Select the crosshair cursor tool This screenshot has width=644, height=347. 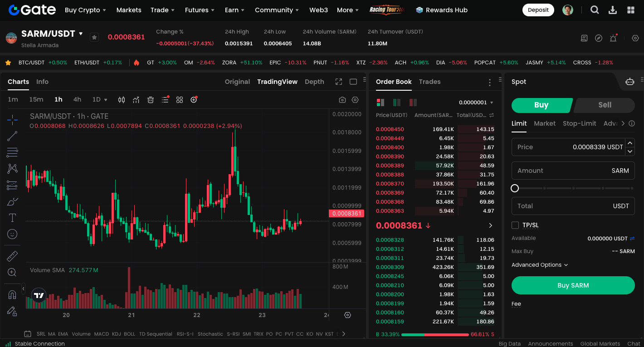(12, 119)
